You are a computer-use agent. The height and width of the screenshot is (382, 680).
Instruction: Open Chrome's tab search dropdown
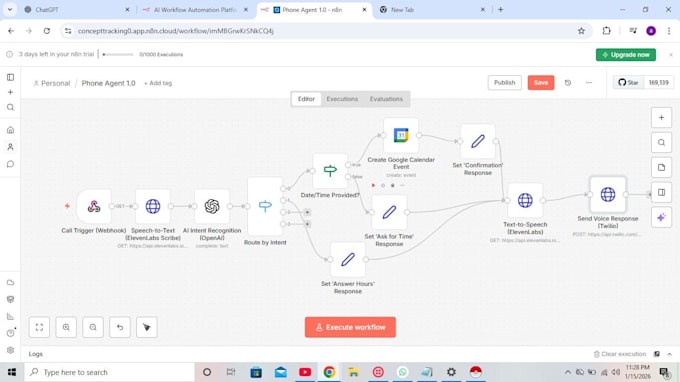point(10,10)
